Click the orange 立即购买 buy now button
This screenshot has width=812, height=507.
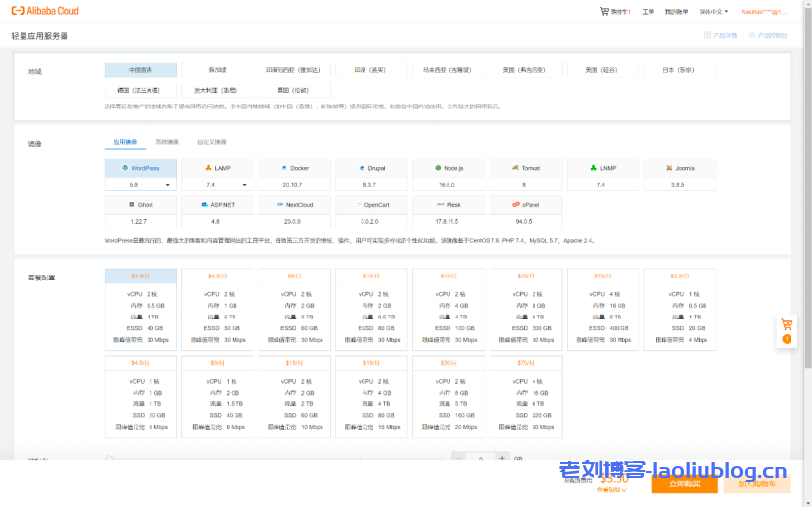click(x=684, y=485)
